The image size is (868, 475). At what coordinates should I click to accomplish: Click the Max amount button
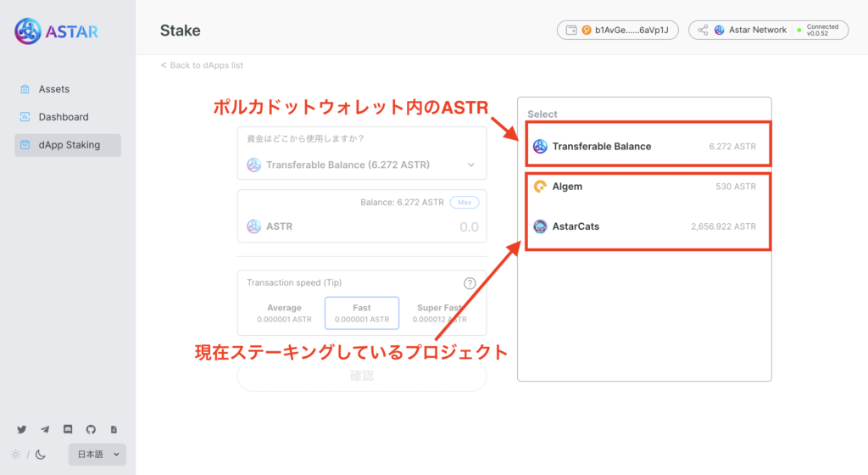click(x=465, y=202)
